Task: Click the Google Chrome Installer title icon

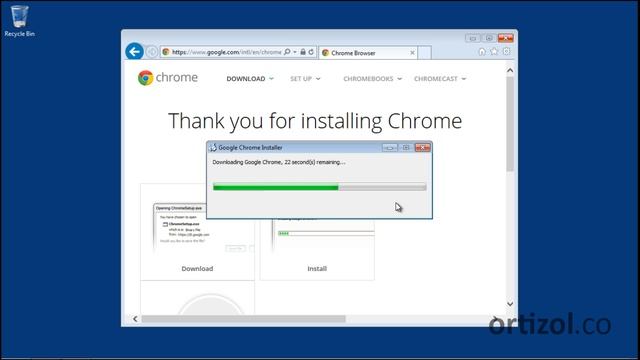Action: pyautogui.click(x=213, y=148)
